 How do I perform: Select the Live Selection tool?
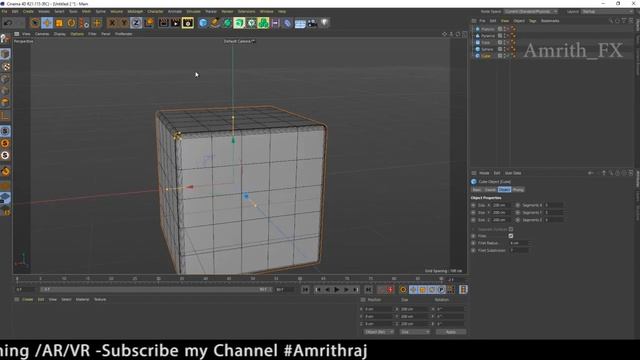pos(35,23)
